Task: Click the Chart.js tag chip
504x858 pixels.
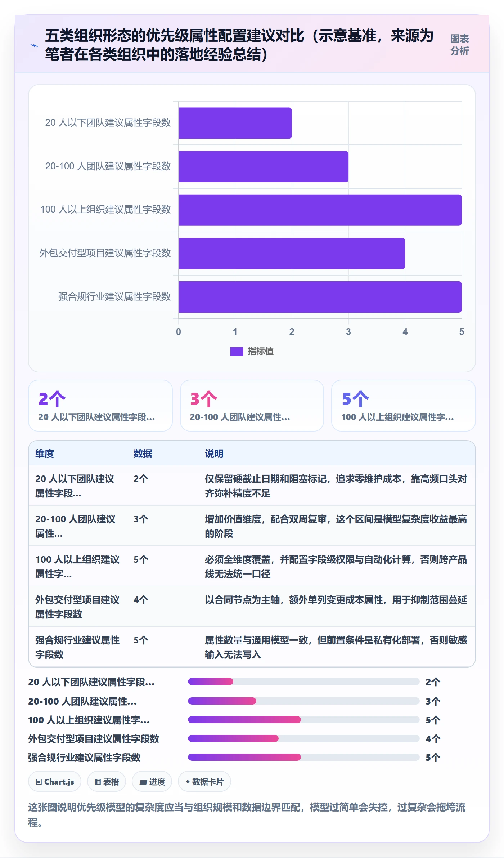Action: (55, 781)
